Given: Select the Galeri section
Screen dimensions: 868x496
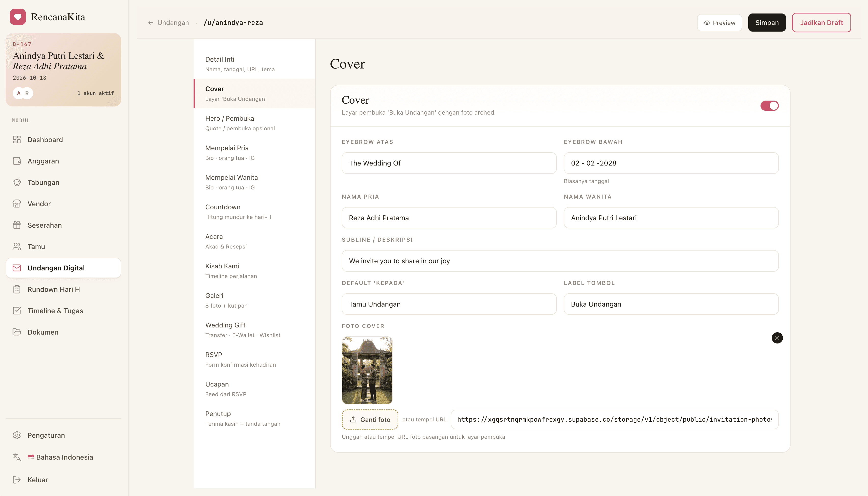Looking at the screenshot, I should point(254,300).
